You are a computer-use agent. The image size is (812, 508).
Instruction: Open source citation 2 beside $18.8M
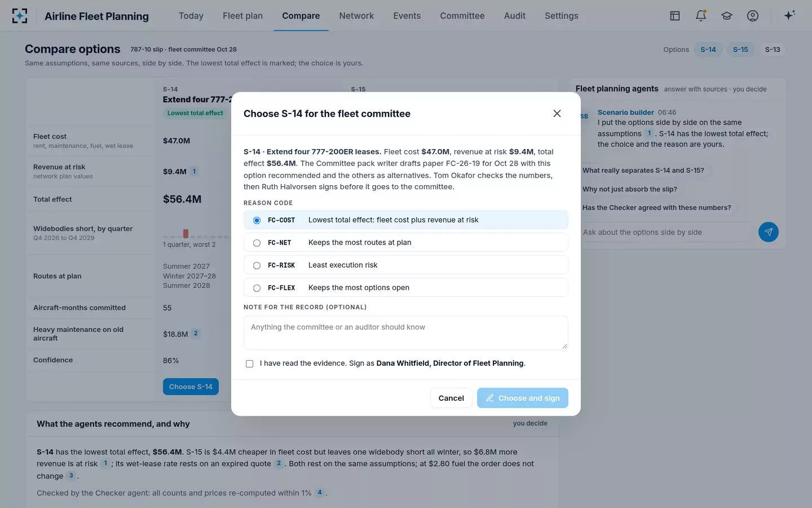(196, 333)
